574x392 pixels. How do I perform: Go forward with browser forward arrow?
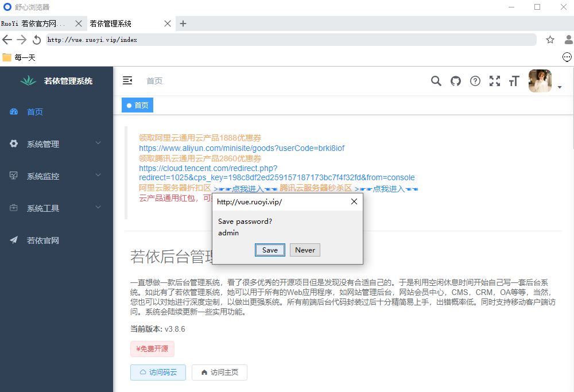point(22,40)
